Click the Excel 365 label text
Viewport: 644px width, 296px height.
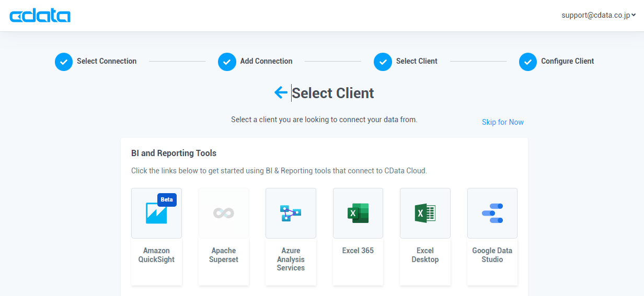(358, 251)
